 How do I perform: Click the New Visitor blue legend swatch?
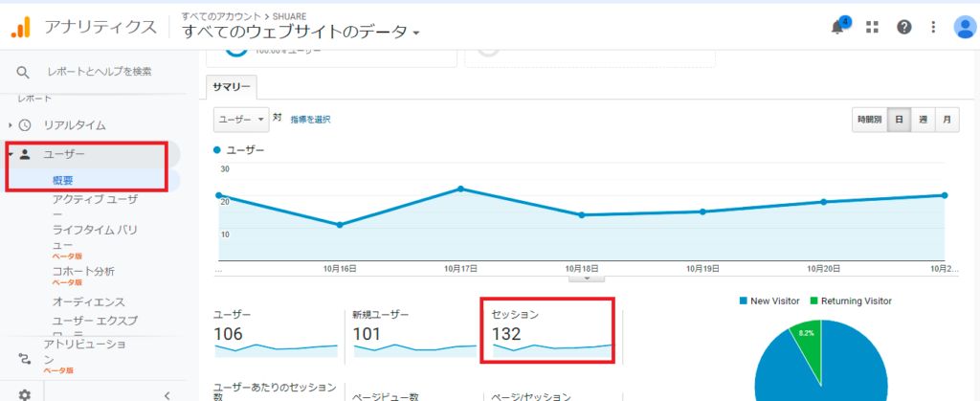click(x=743, y=301)
